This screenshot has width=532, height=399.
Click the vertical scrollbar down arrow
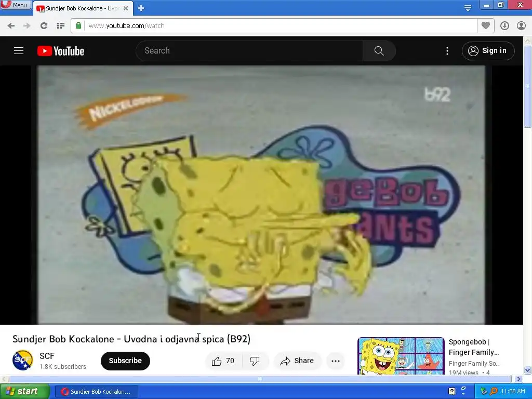point(528,370)
